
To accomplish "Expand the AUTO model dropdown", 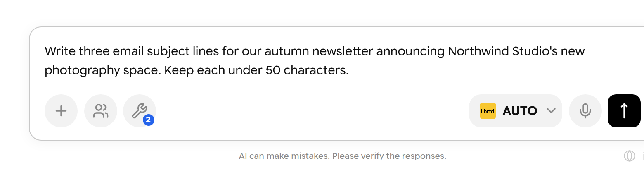I will 516,111.
